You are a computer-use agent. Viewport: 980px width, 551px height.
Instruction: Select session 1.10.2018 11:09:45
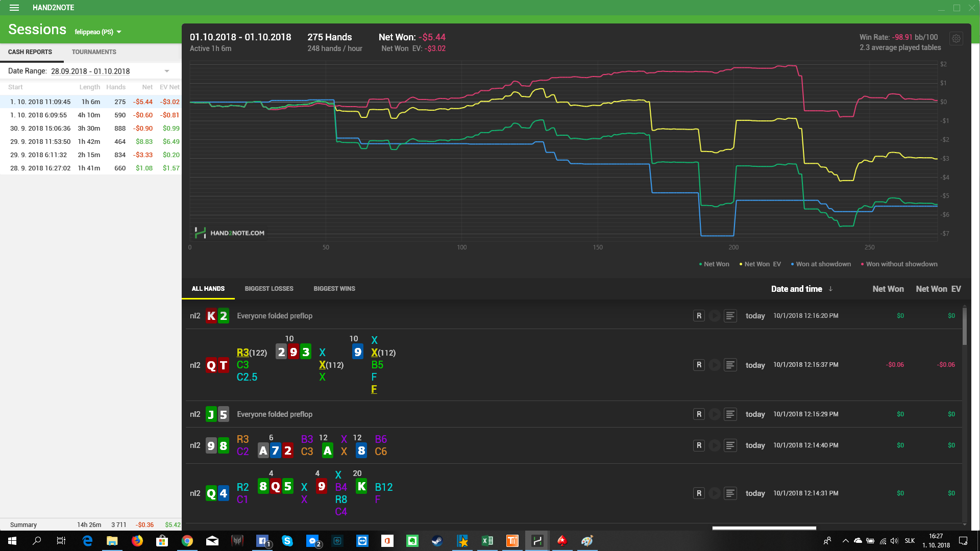click(91, 102)
